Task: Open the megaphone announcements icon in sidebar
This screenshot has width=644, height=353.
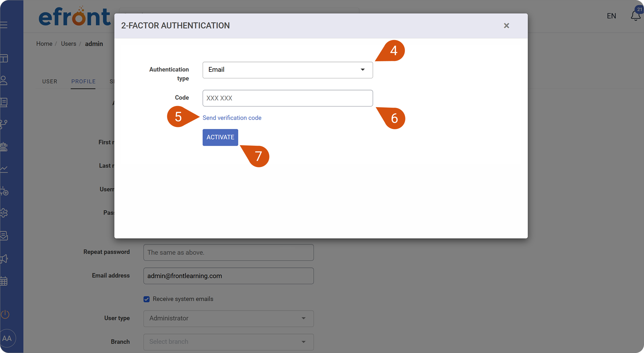Action: 4,259
